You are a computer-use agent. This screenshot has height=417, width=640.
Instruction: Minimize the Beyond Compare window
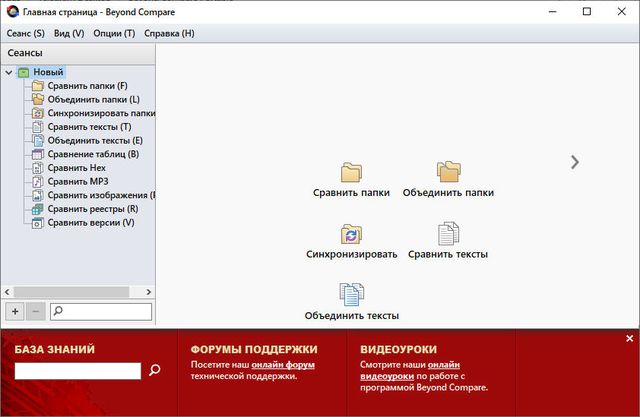click(x=553, y=11)
